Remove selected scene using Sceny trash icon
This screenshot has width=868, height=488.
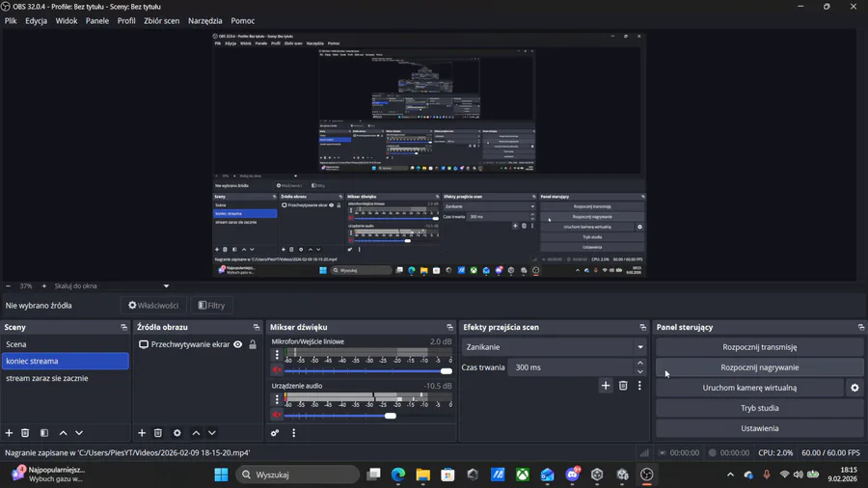(25, 433)
